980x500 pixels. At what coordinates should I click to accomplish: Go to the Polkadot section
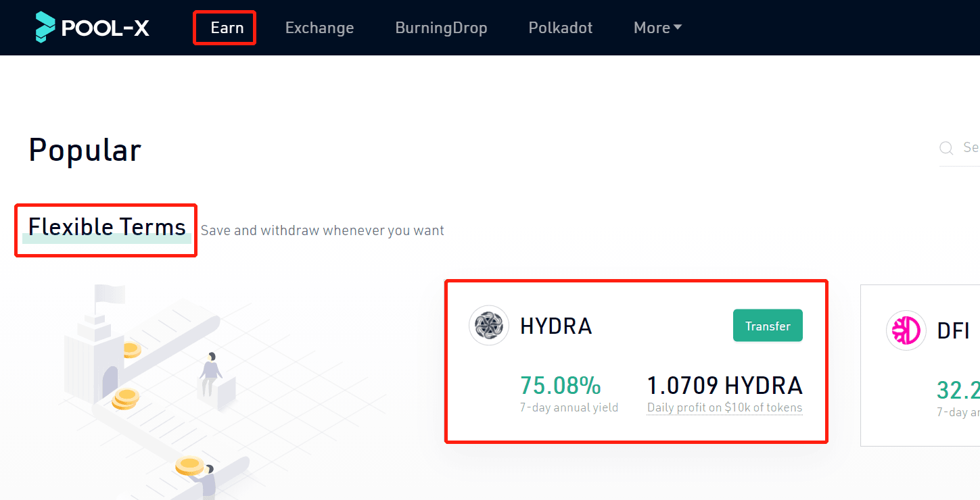[x=560, y=28]
